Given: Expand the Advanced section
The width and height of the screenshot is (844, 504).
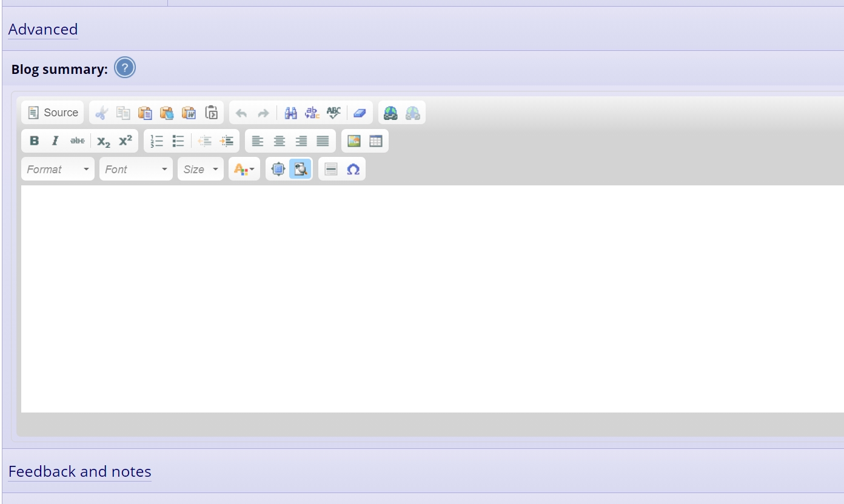Looking at the screenshot, I should point(43,30).
